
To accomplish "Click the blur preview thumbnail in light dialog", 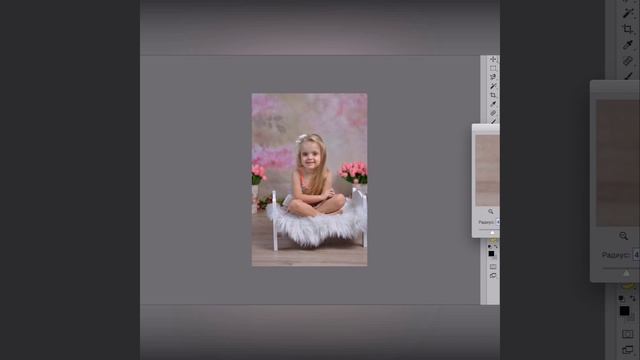I will (487, 171).
